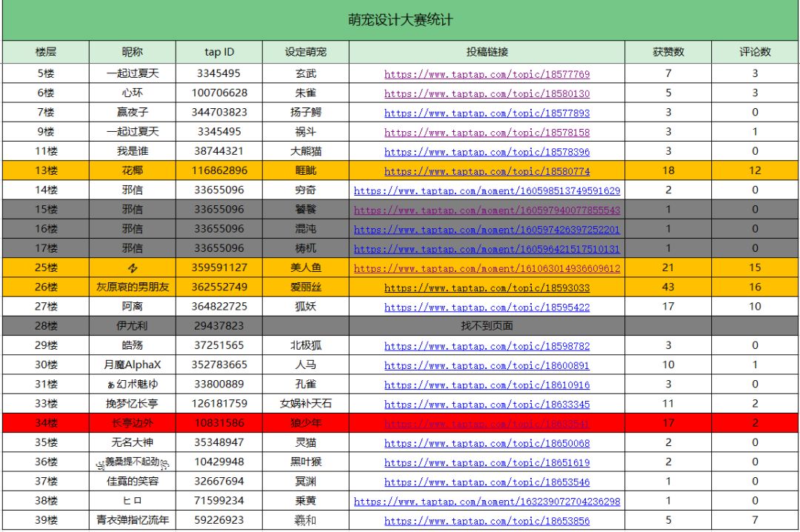Image resolution: width=800 pixels, height=532 pixels.
Task: Select the 找不到页面 cell in 28楼 row
Action: coord(487,326)
